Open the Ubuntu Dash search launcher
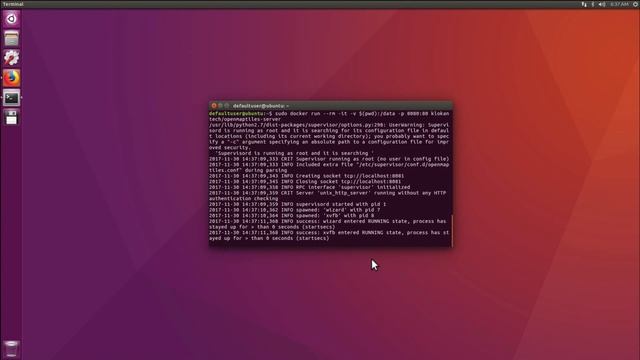Image resolution: width=640 pixels, height=360 pixels. click(x=11, y=19)
